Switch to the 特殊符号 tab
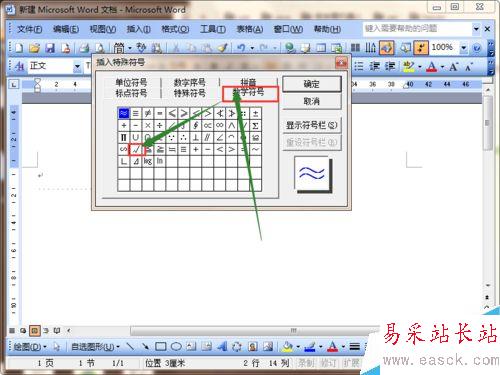 (x=189, y=93)
